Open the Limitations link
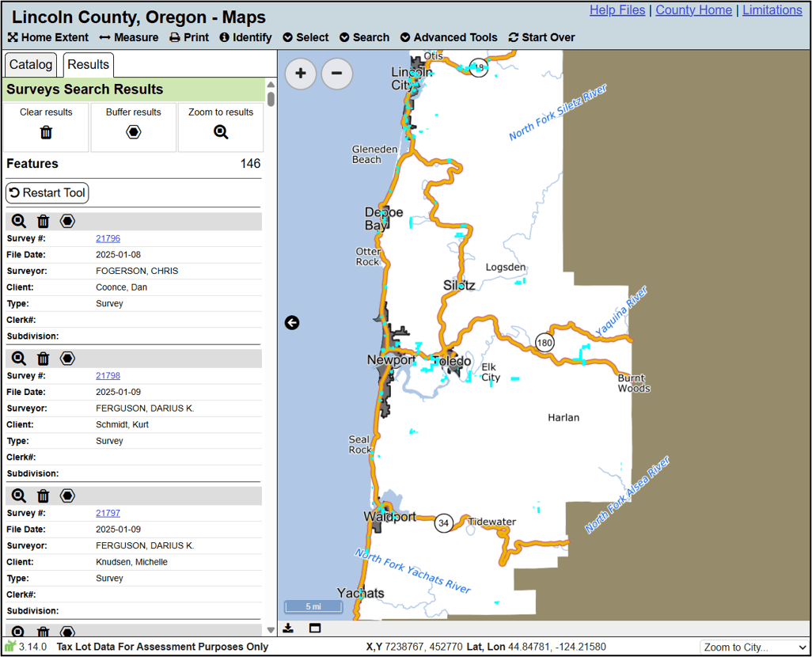 pyautogui.click(x=772, y=9)
